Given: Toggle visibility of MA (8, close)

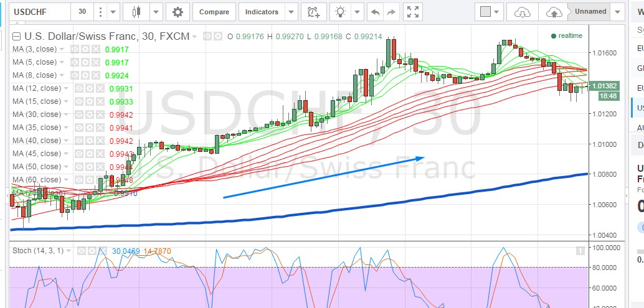Looking at the screenshot, I should coord(74,75).
